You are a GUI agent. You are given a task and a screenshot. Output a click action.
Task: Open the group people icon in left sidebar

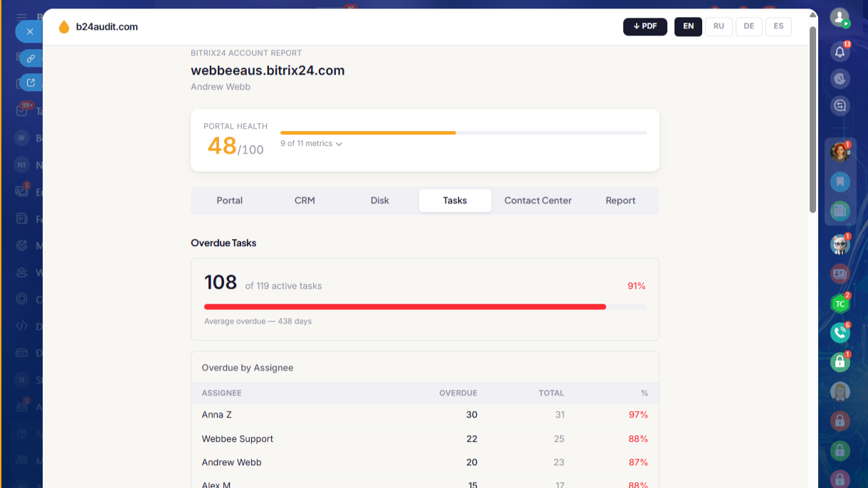22,272
